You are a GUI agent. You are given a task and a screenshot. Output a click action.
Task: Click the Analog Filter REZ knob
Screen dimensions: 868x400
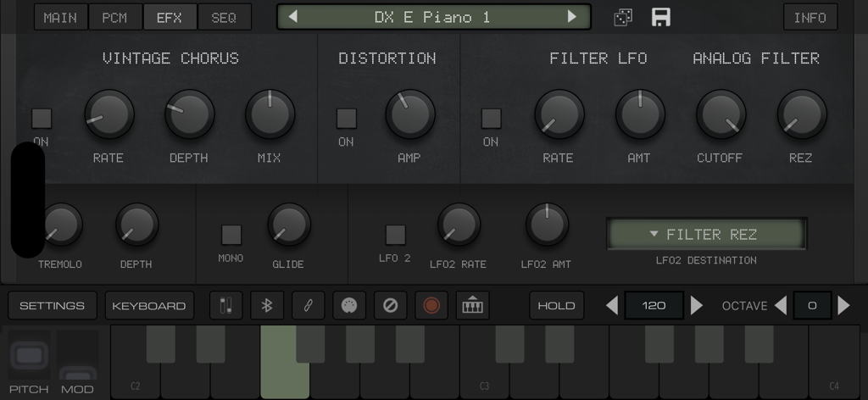[802, 114]
